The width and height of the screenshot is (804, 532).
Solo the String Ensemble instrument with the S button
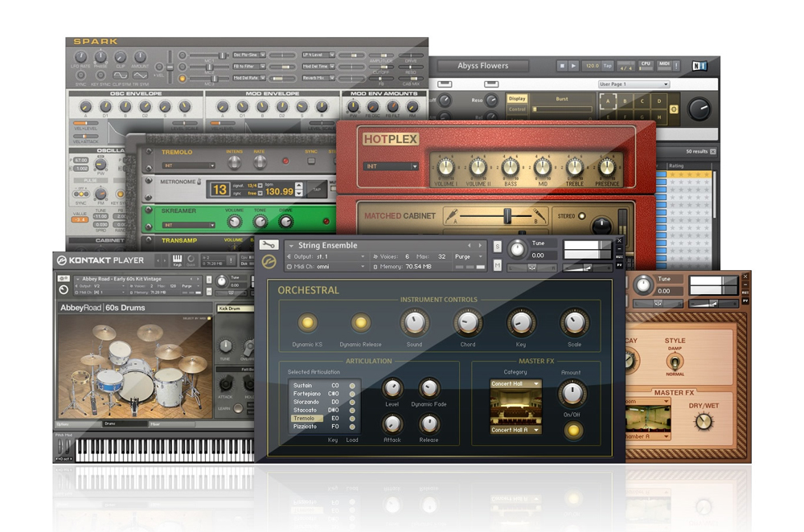[x=497, y=247]
